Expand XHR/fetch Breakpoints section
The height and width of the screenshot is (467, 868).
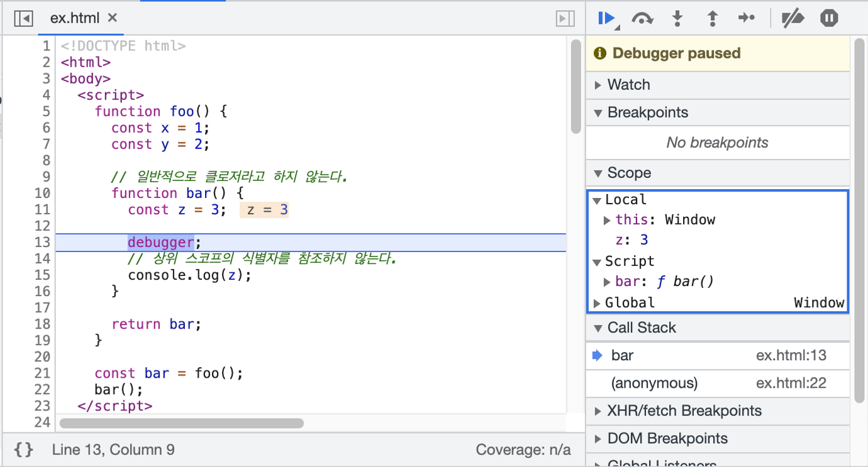tap(718, 411)
